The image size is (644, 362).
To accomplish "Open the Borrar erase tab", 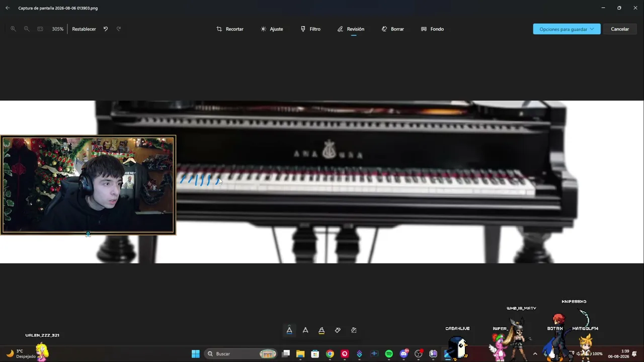I will (392, 29).
